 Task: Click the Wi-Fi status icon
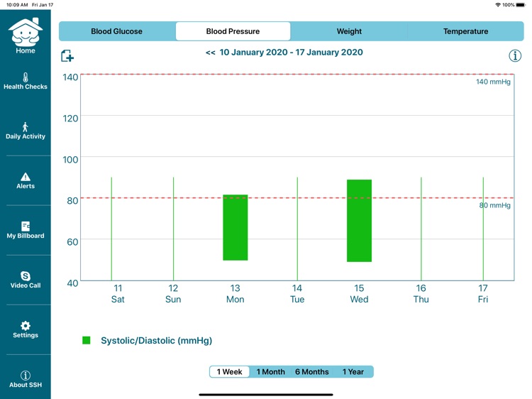pos(498,5)
